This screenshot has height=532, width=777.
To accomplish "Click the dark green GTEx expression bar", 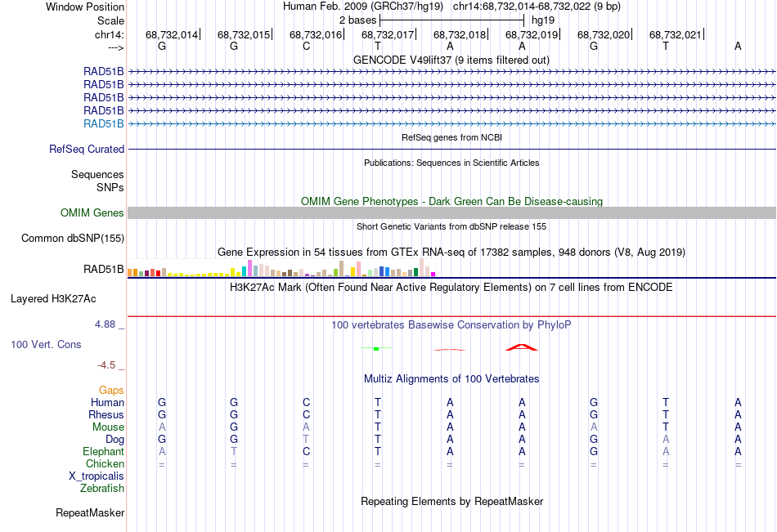I will [415, 272].
